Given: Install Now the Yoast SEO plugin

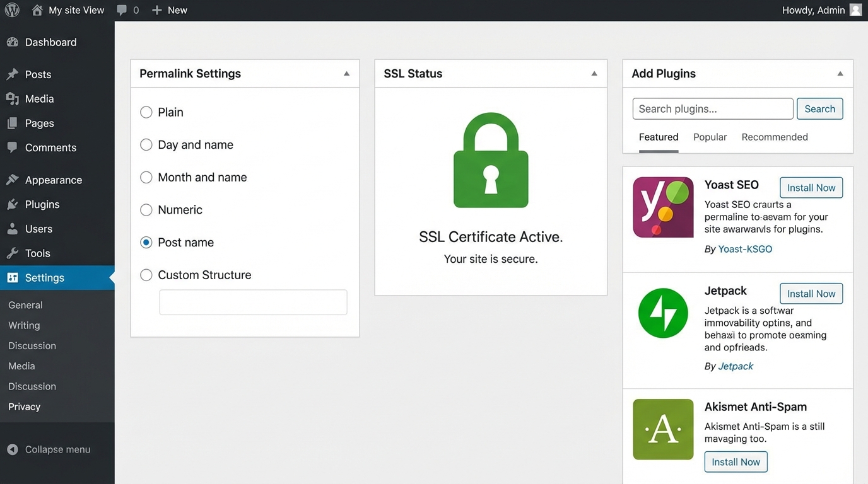Looking at the screenshot, I should click(x=811, y=187).
